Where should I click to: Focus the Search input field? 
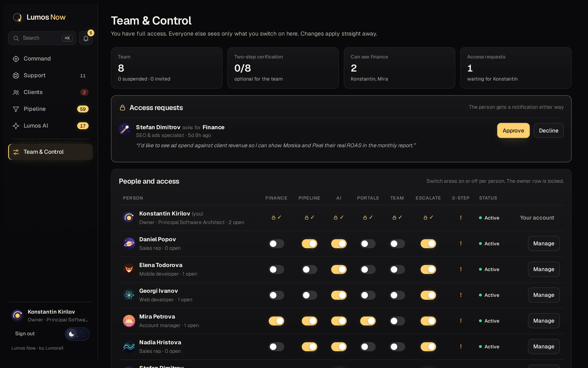[42, 38]
